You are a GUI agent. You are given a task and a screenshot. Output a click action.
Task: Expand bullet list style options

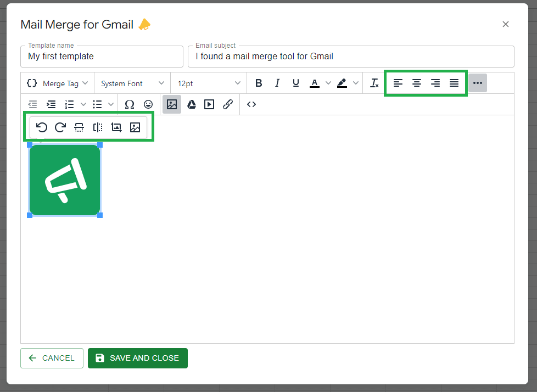(111, 104)
